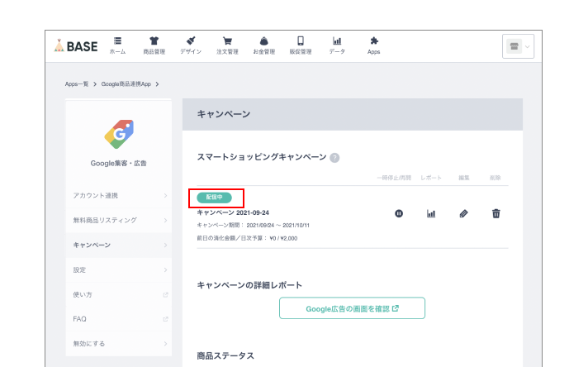Open アカウント連携 sidebar item
This screenshot has height=367, width=588.
118,196
